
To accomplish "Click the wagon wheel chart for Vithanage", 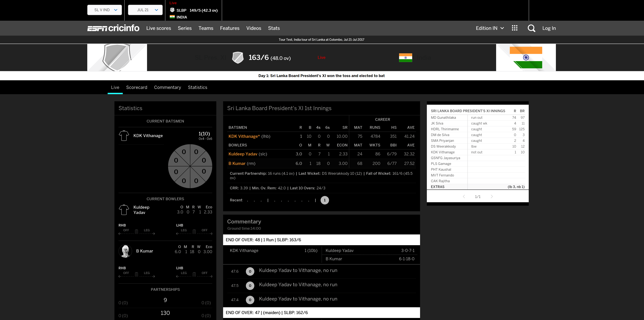I will (190, 166).
